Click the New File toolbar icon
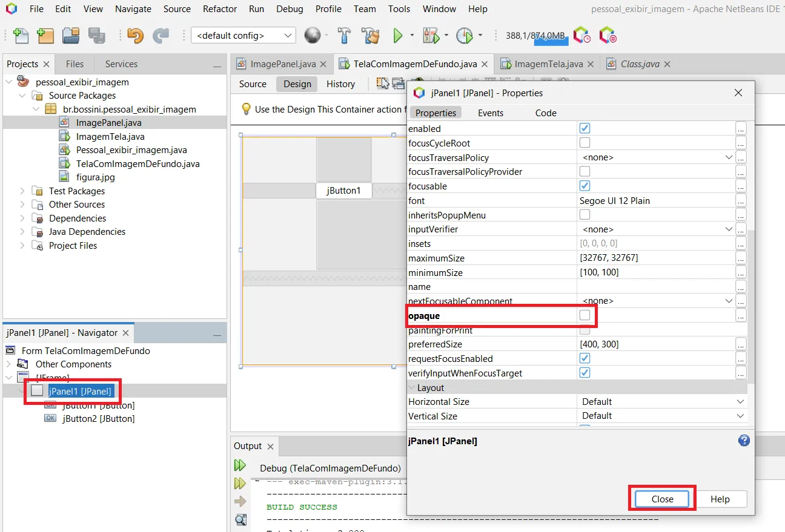This screenshot has width=785, height=532. (x=21, y=36)
